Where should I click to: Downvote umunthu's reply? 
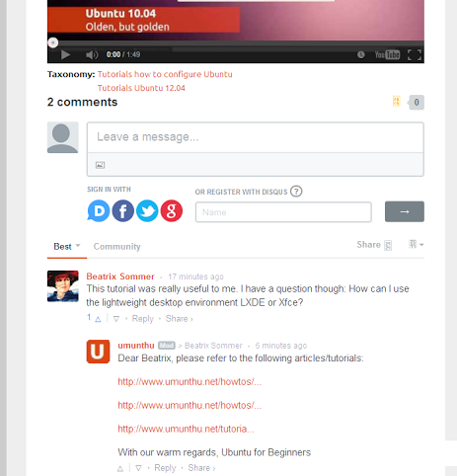(x=138, y=468)
